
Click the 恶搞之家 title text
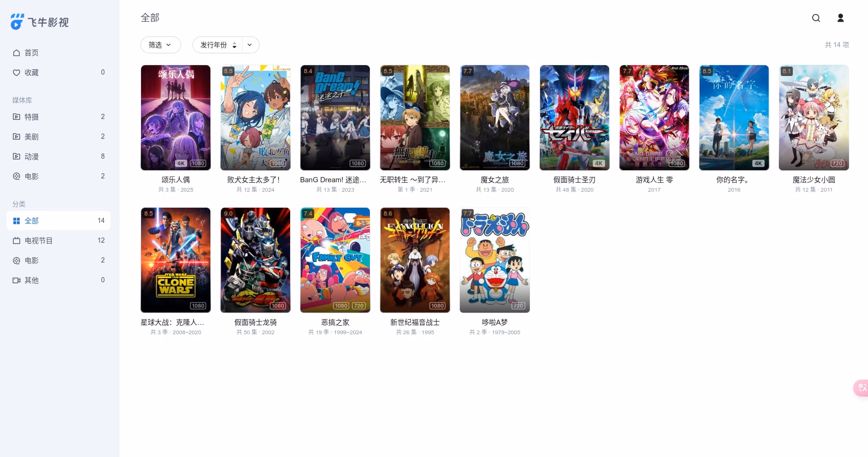335,322
